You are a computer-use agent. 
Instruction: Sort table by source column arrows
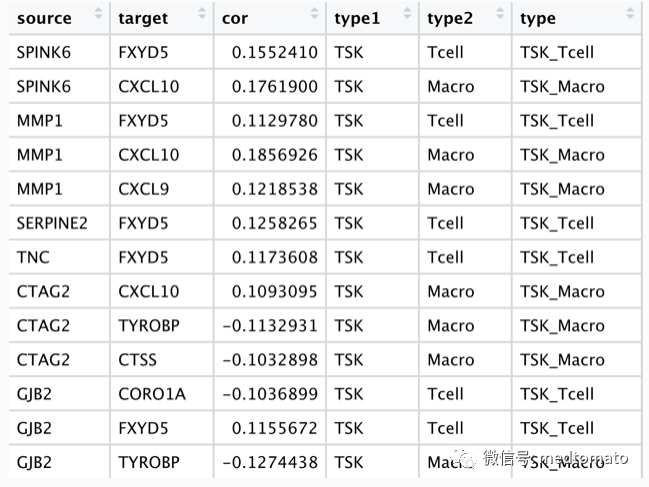[98, 14]
